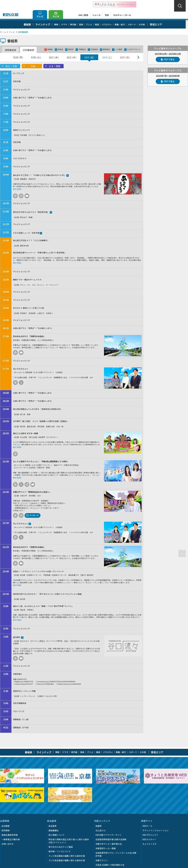Open globe icon for 22:30 きょうとDays
The image size is (188, 868).
(x=15, y=537)
